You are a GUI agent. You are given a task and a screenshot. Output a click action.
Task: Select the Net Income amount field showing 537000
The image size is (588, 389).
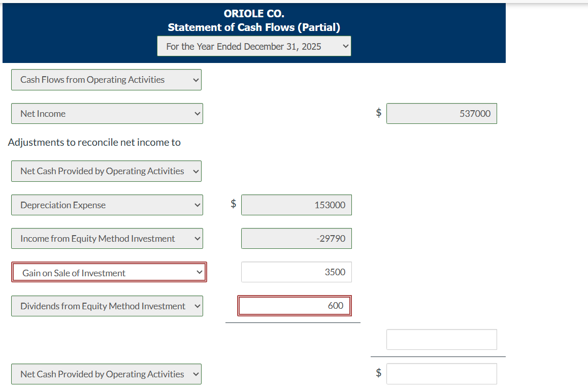click(x=441, y=113)
